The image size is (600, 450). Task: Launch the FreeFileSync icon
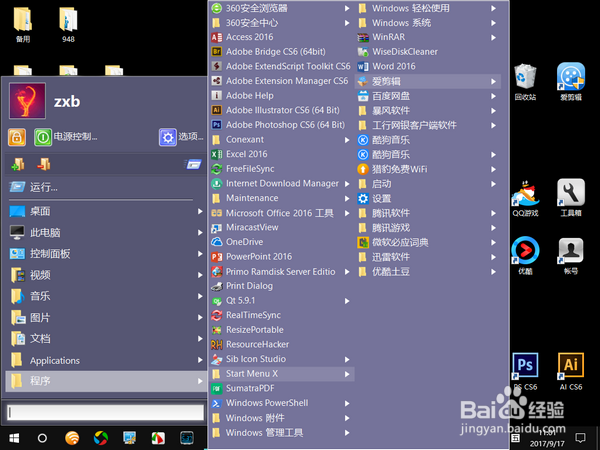[x=217, y=169]
